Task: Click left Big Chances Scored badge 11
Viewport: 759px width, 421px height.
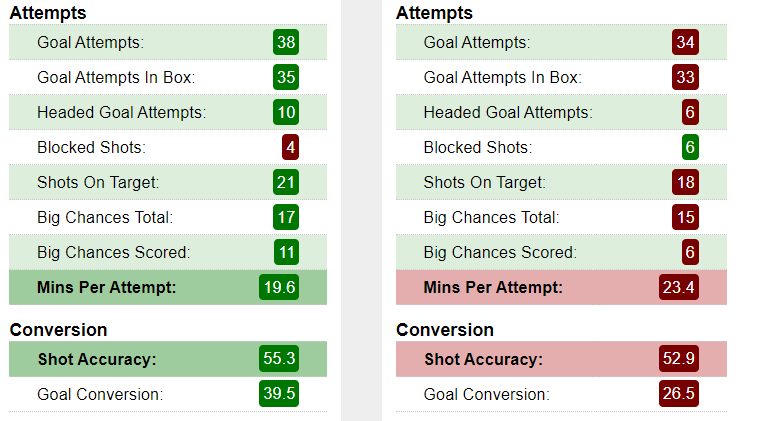Action: coord(286,252)
